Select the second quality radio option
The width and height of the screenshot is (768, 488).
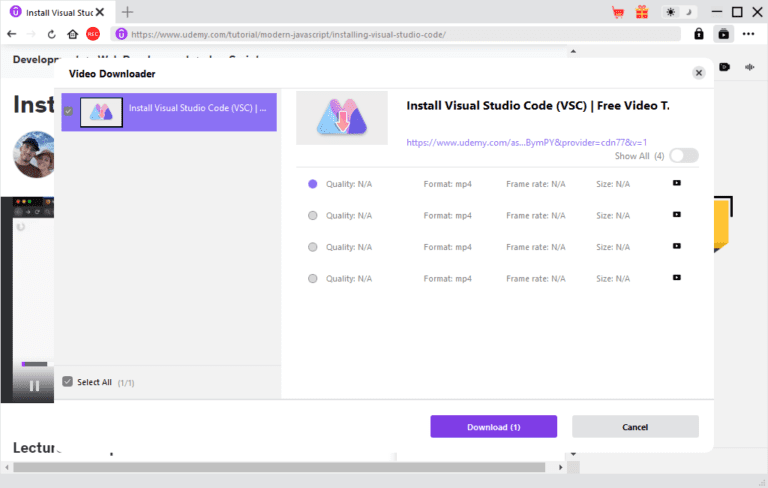[313, 215]
